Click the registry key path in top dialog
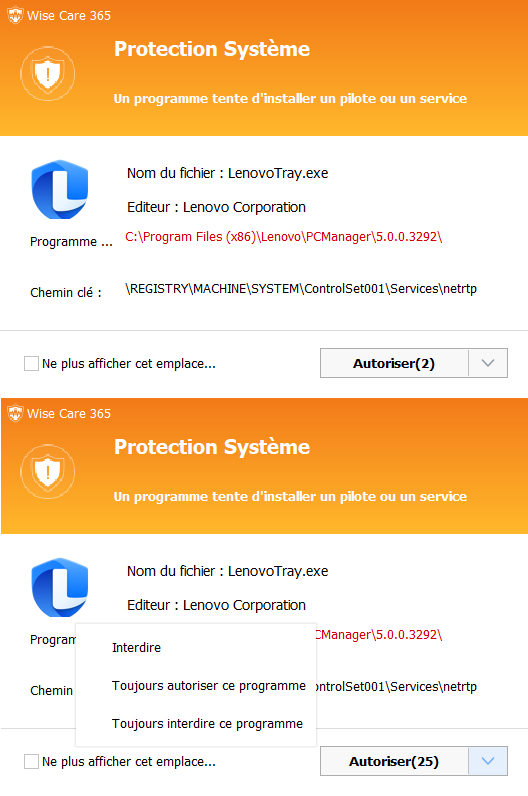This screenshot has height=796, width=528. (x=301, y=289)
